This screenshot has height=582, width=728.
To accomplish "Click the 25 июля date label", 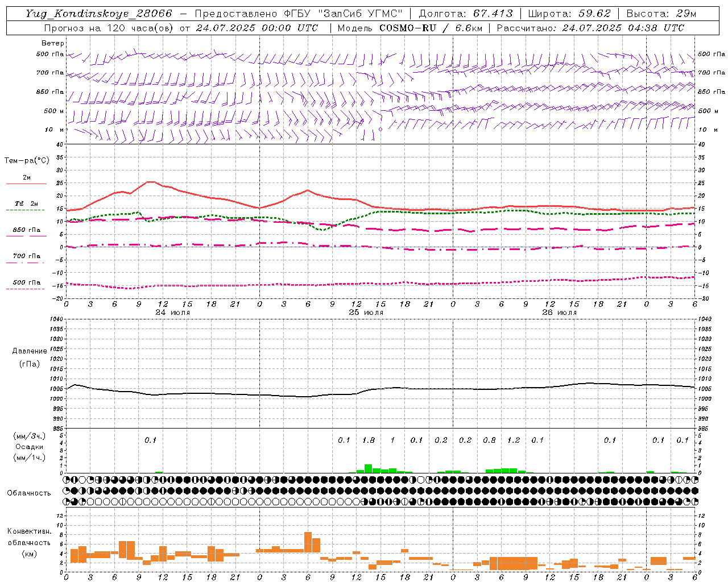I will (366, 313).
